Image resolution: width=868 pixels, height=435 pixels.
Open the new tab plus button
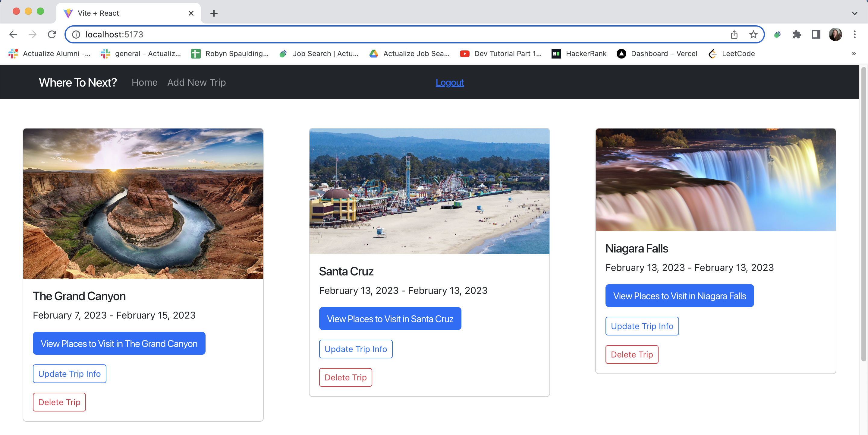[214, 13]
